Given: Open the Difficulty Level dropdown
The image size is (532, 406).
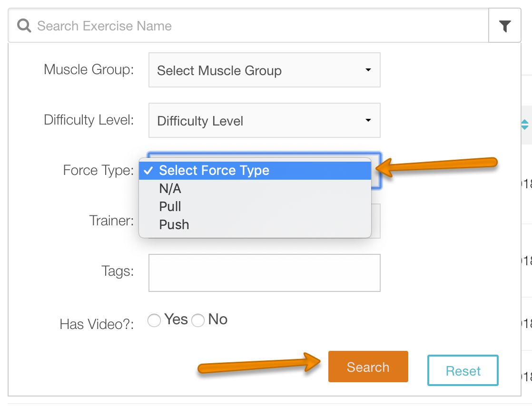Looking at the screenshot, I should point(264,120).
